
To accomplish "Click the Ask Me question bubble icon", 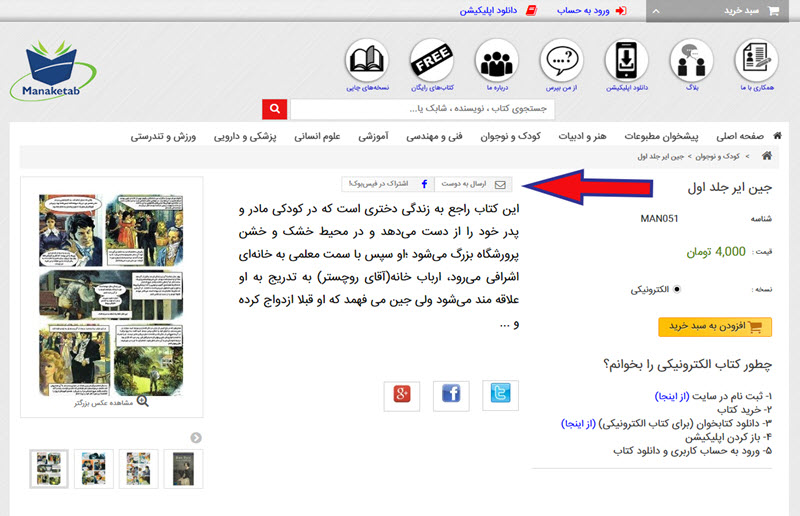I will click(562, 61).
